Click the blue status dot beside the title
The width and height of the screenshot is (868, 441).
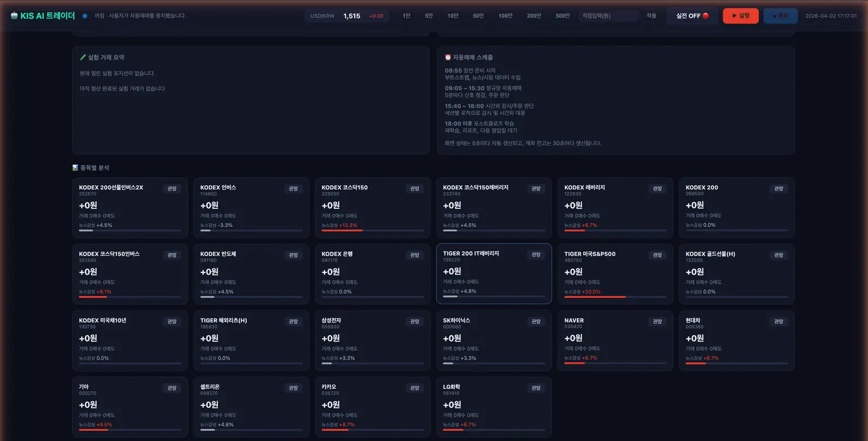(x=85, y=16)
